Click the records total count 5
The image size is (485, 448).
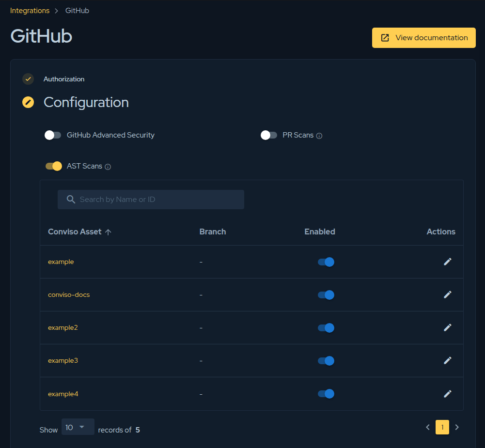pyautogui.click(x=138, y=430)
